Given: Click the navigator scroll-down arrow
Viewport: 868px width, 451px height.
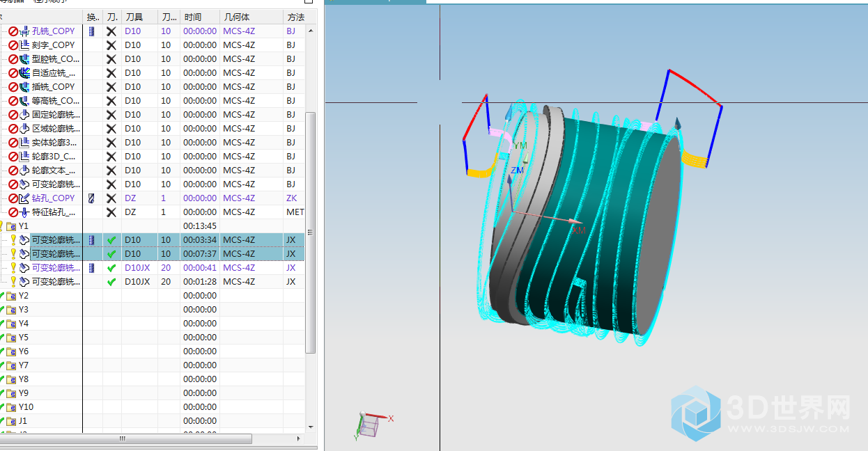Looking at the screenshot, I should [x=311, y=428].
